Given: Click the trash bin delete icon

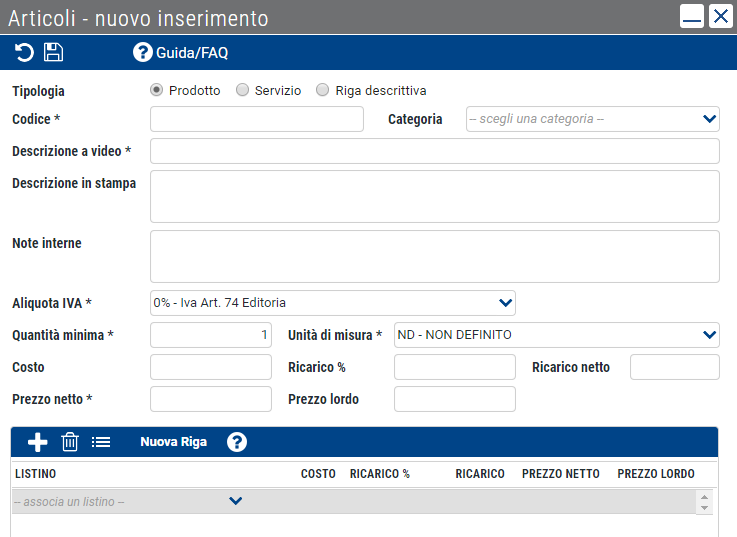Looking at the screenshot, I should pyautogui.click(x=70, y=442).
